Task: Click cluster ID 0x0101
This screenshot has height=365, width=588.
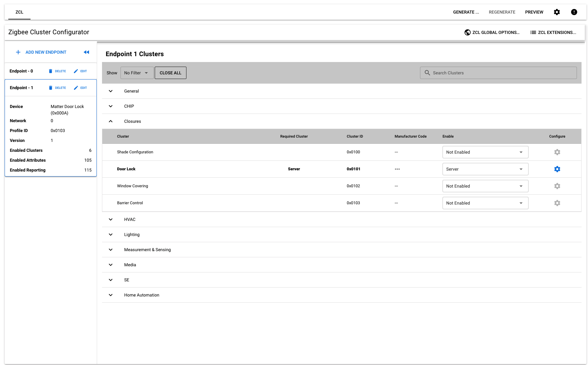Action: 353,169
